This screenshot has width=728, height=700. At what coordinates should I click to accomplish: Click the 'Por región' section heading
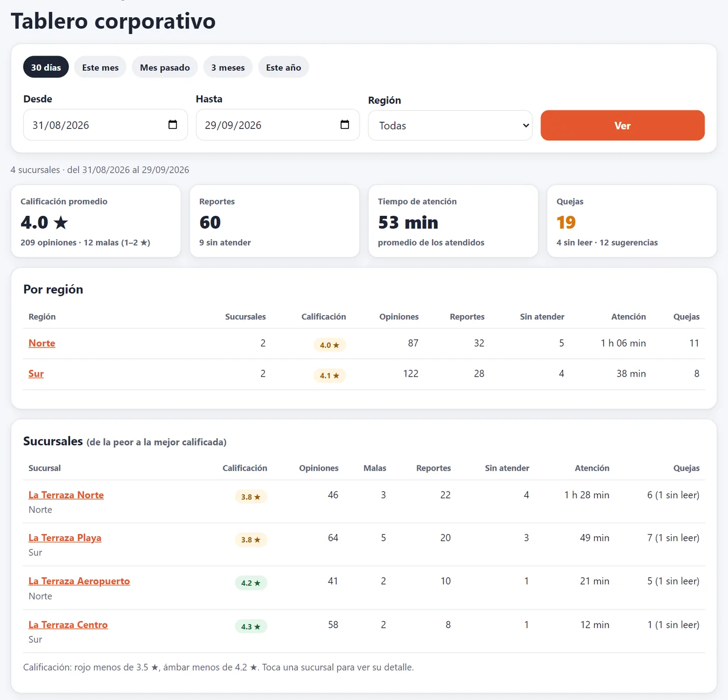(x=53, y=289)
